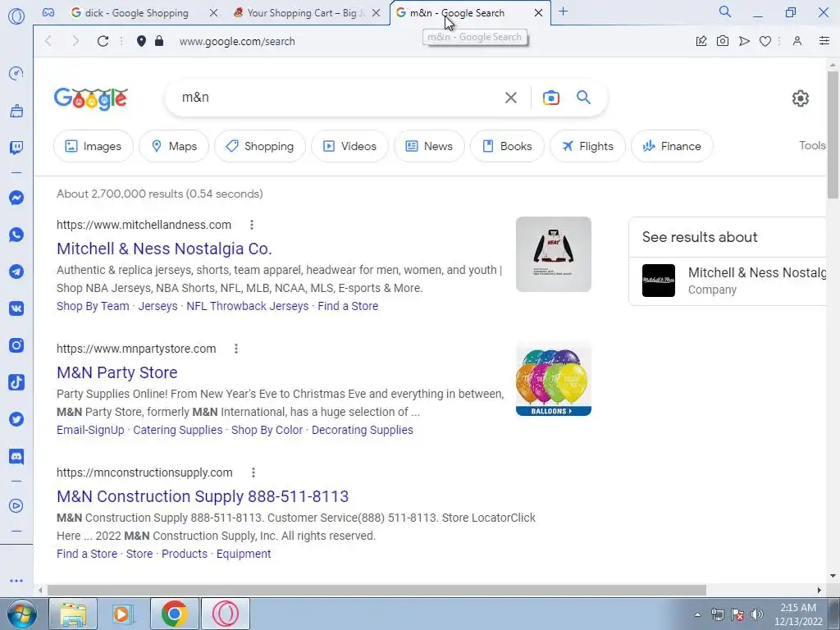The image size is (840, 630).
Task: Open GX Cleaner icon in sidebar
Action: pyautogui.click(x=16, y=111)
